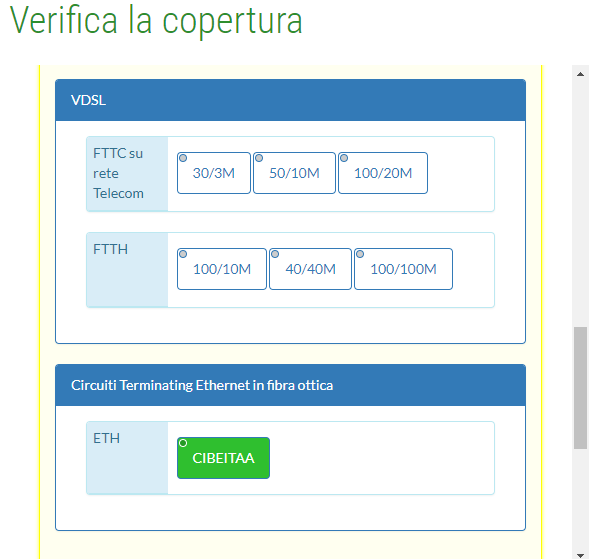Select the 30/3M FTTC option

click(214, 173)
